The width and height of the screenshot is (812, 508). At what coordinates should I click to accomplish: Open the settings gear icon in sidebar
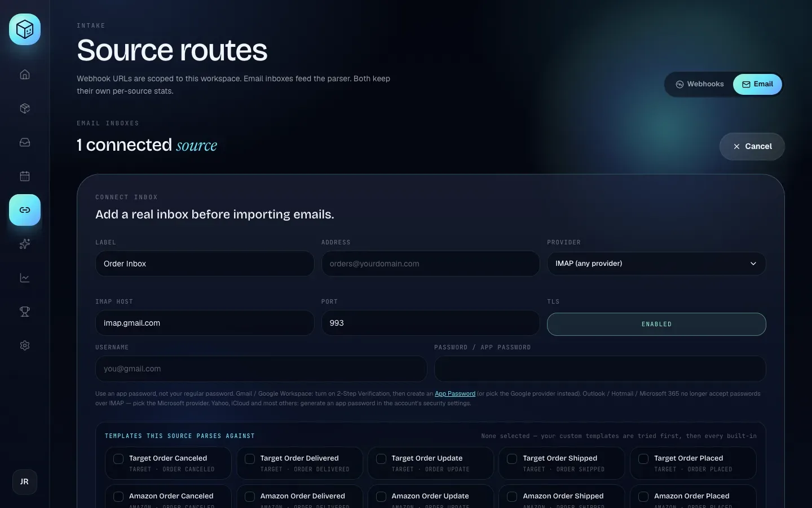[x=25, y=345]
